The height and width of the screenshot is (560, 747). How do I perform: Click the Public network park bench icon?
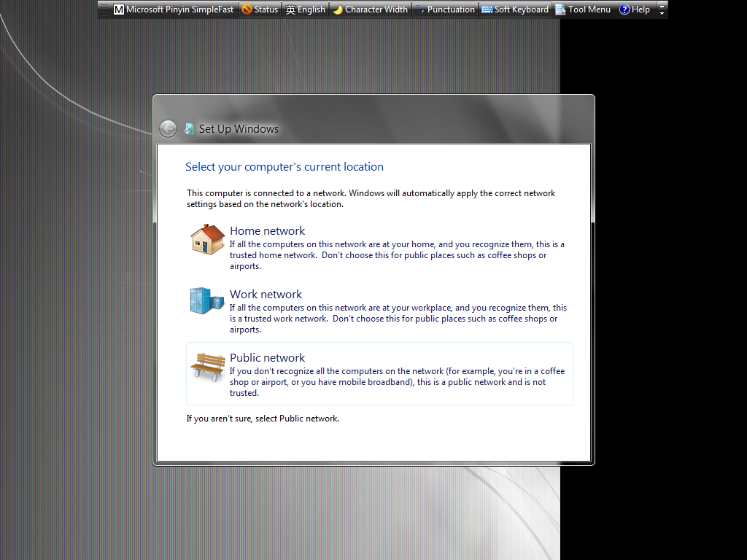pos(208,367)
